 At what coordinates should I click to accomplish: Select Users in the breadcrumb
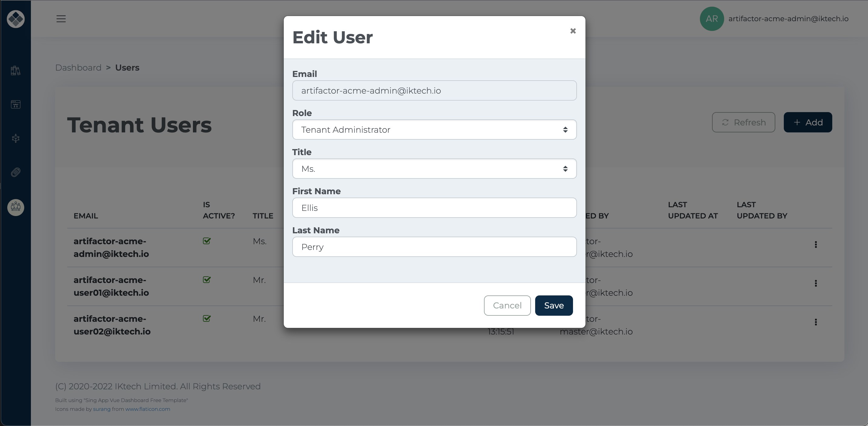[x=127, y=67]
